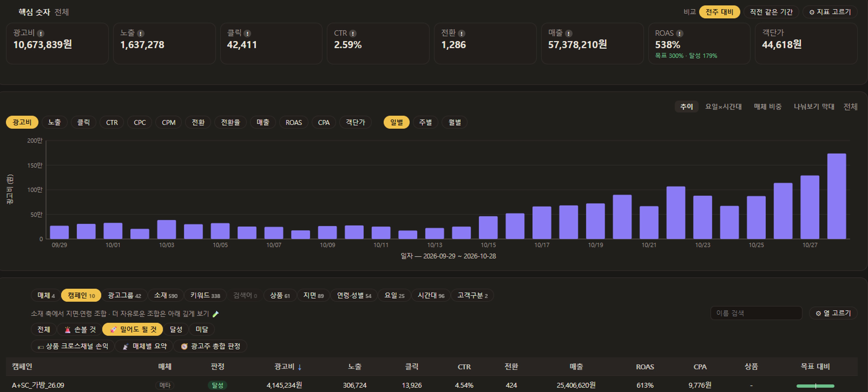Select the CPM metric pill
Viewport: 868px width, 392px height.
pos(168,122)
